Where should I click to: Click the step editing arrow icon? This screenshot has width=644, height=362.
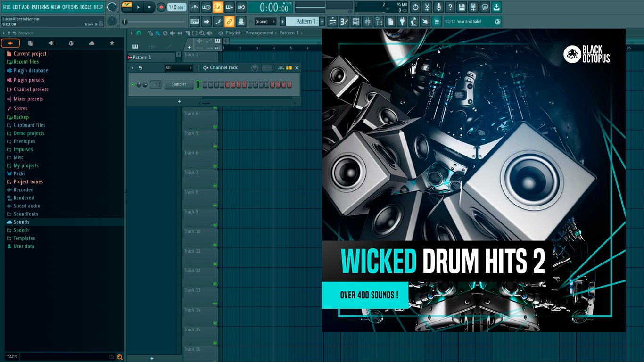(x=206, y=21)
